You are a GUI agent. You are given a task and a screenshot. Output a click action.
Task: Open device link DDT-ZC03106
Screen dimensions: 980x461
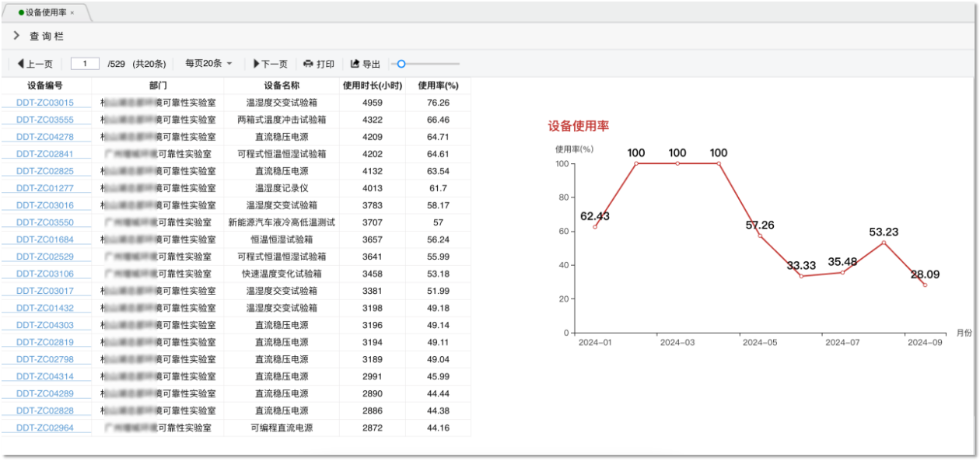point(45,274)
